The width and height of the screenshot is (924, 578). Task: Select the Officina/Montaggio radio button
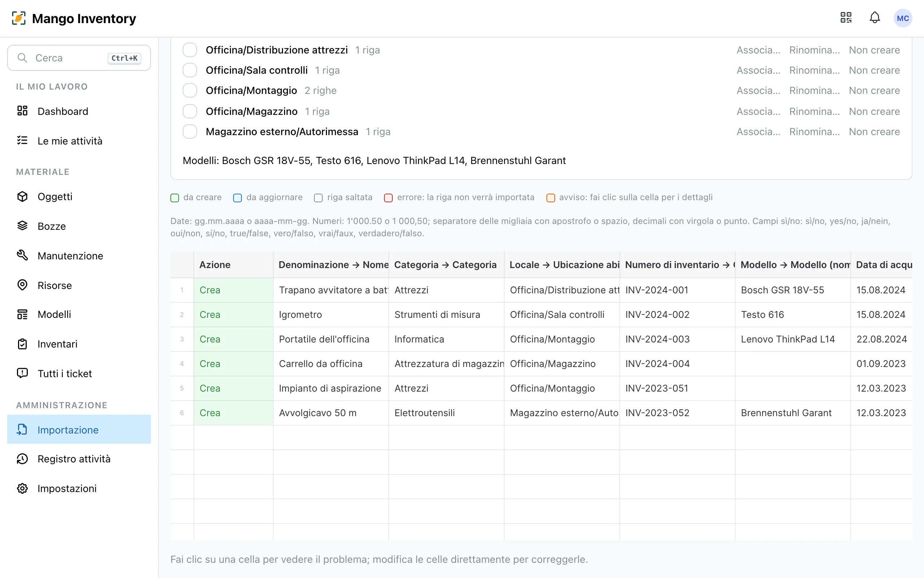point(190,90)
